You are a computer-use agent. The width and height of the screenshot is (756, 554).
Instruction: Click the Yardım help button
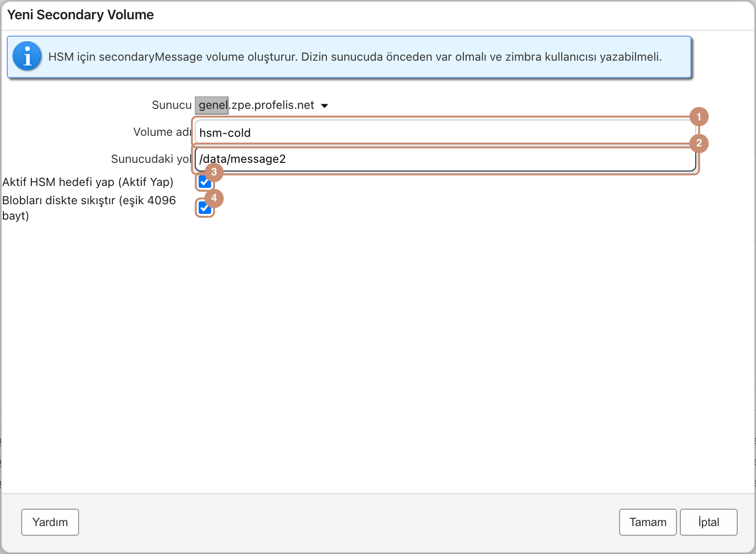pos(50,522)
